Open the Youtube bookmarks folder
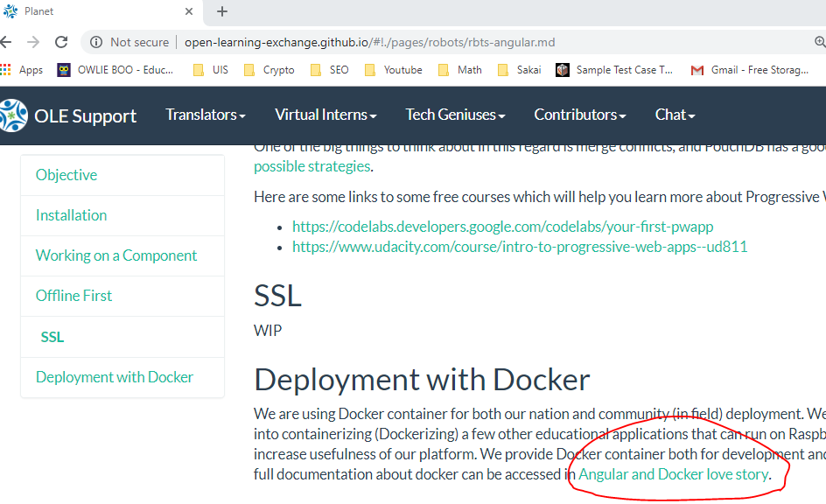The width and height of the screenshot is (826, 504). [x=394, y=69]
